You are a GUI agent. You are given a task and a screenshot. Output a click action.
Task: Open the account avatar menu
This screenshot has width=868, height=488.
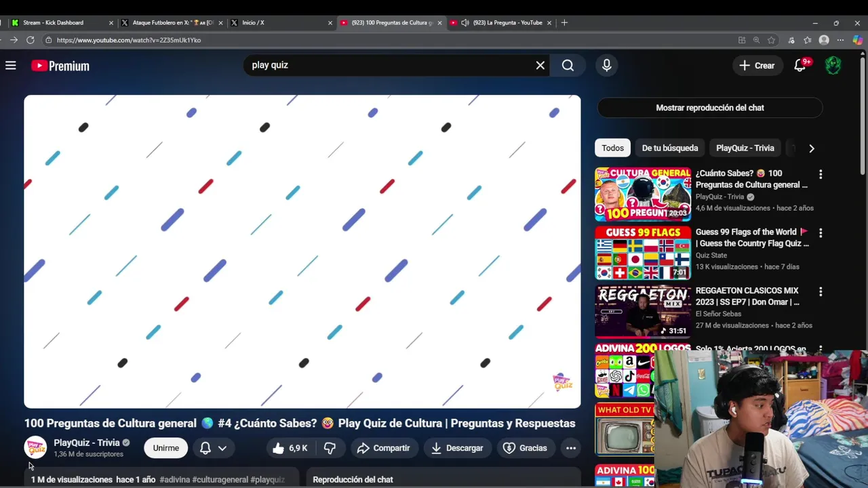point(833,65)
